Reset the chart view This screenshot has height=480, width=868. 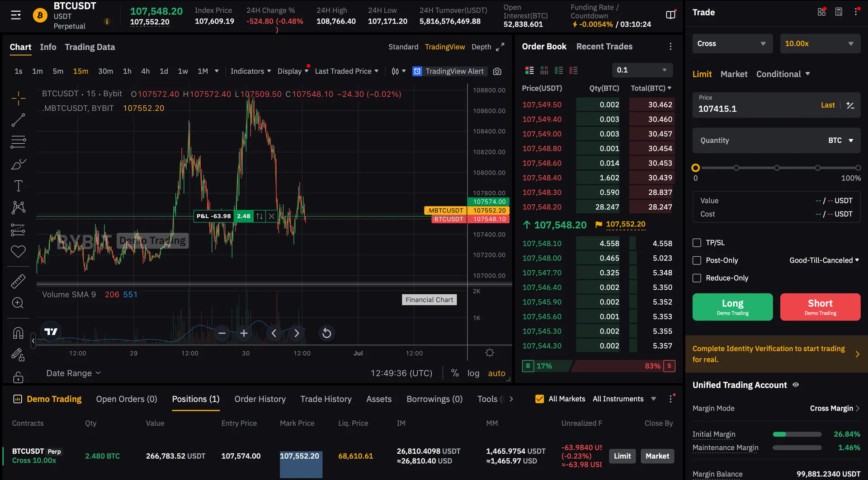[x=326, y=334]
